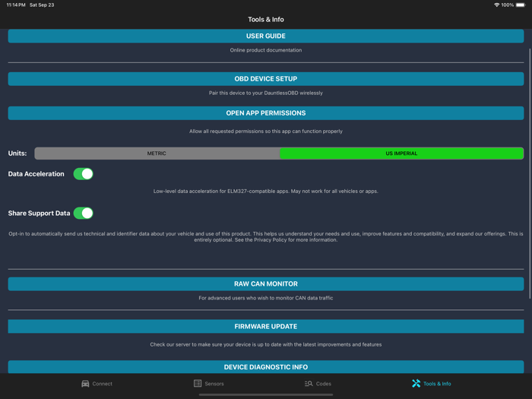Tap OPEN APP PERMISSIONS button
The width and height of the screenshot is (532, 399).
pyautogui.click(x=266, y=113)
